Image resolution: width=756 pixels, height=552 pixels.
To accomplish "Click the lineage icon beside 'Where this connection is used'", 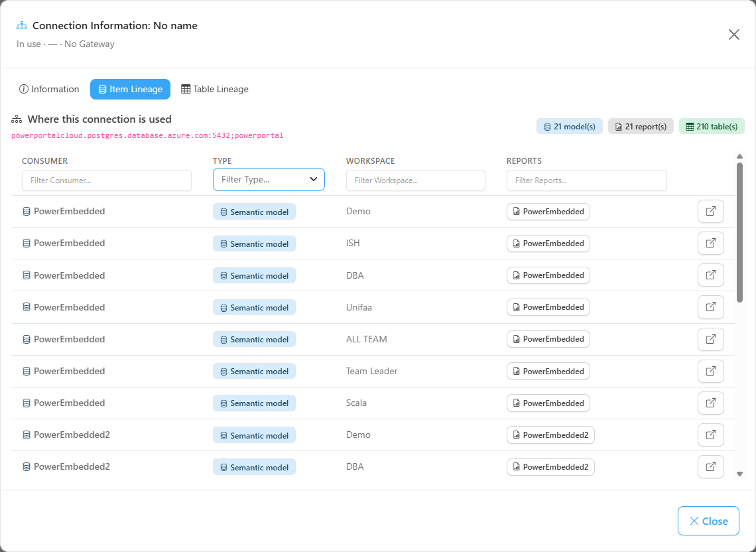I will pyautogui.click(x=17, y=119).
